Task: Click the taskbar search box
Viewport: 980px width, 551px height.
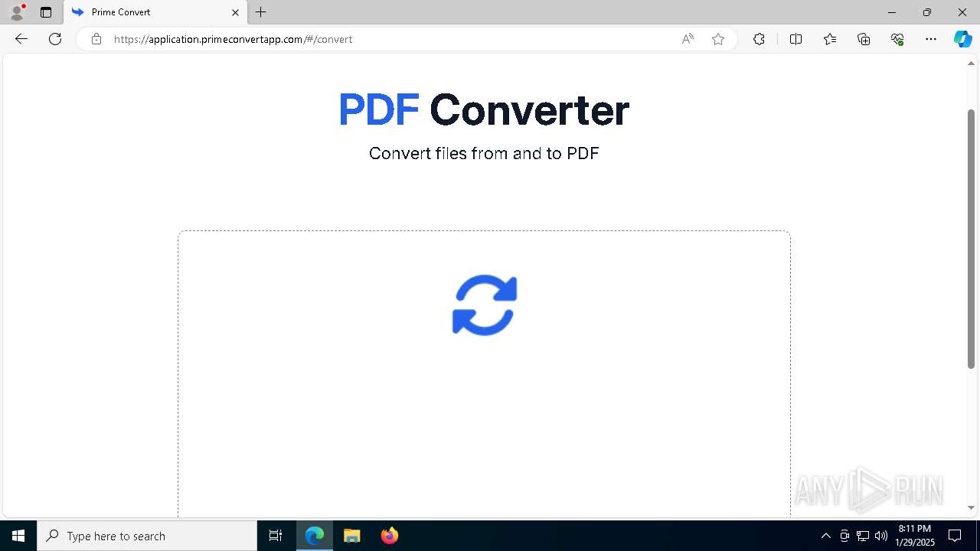Action: pyautogui.click(x=147, y=536)
